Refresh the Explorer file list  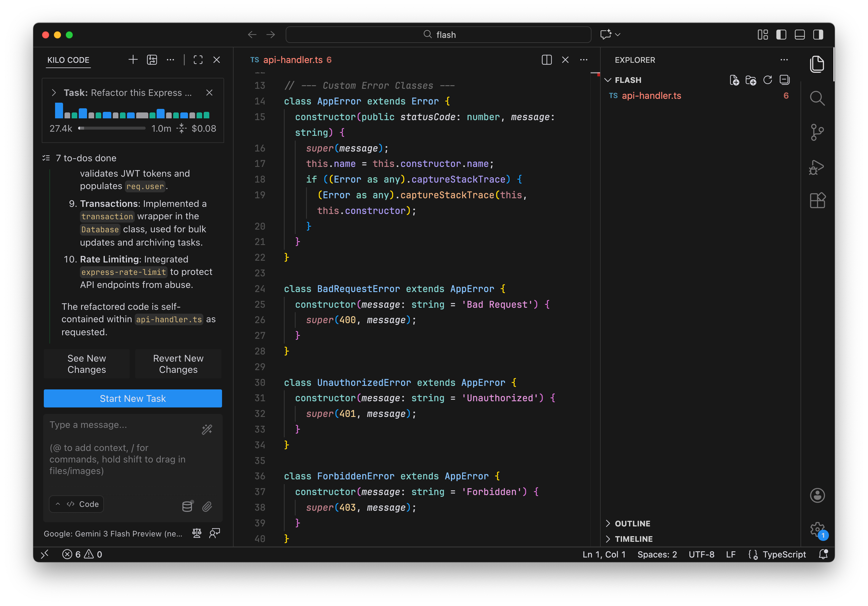(x=767, y=80)
